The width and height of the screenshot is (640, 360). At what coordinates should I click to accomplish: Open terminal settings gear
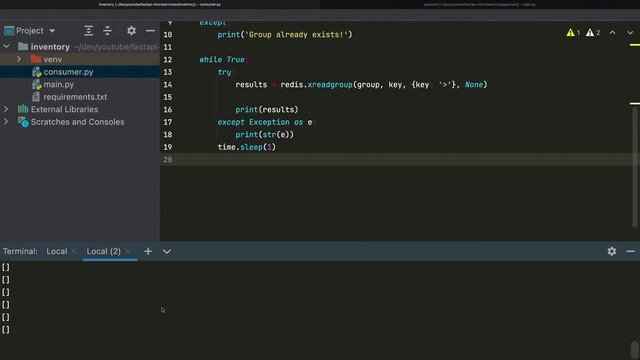pyautogui.click(x=611, y=251)
